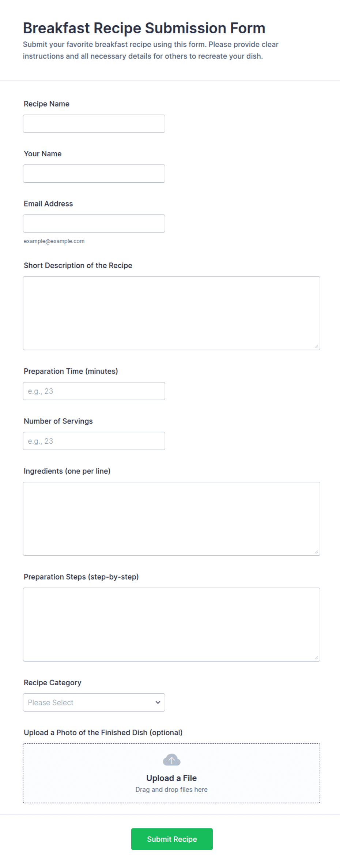Submit the recipe with the green button

click(172, 839)
